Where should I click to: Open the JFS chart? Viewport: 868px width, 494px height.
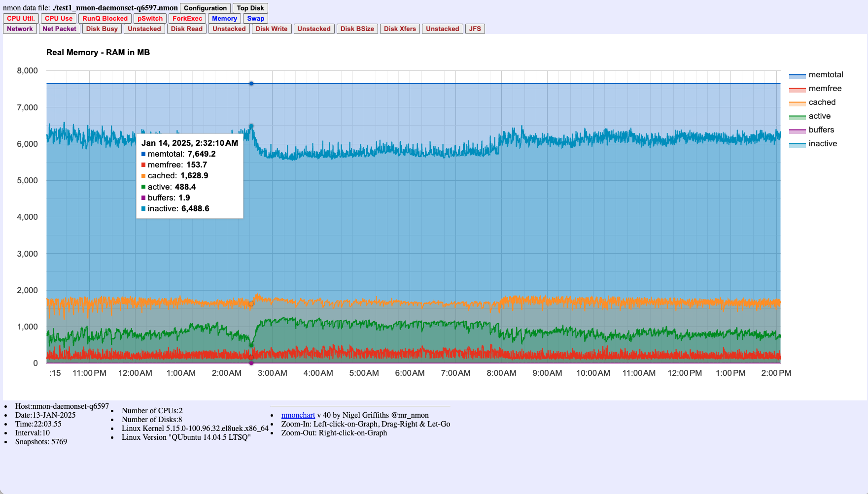coord(475,29)
